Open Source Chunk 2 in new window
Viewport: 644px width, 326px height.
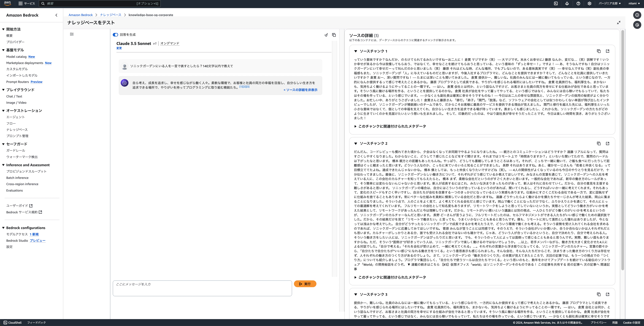click(607, 143)
